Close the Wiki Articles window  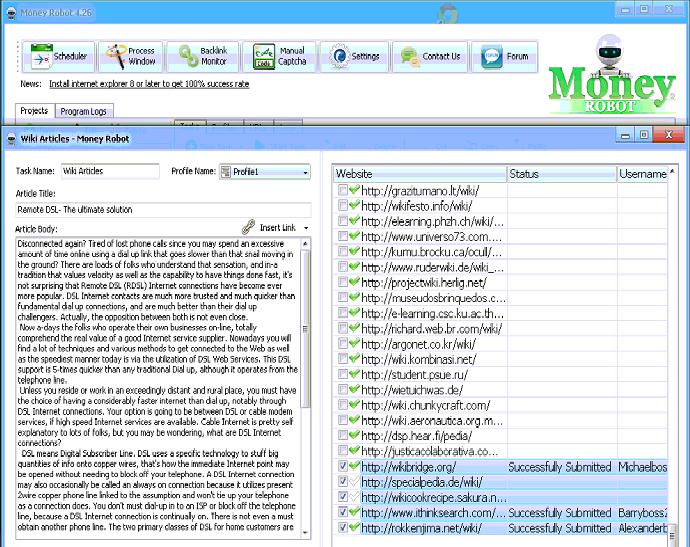click(x=668, y=135)
